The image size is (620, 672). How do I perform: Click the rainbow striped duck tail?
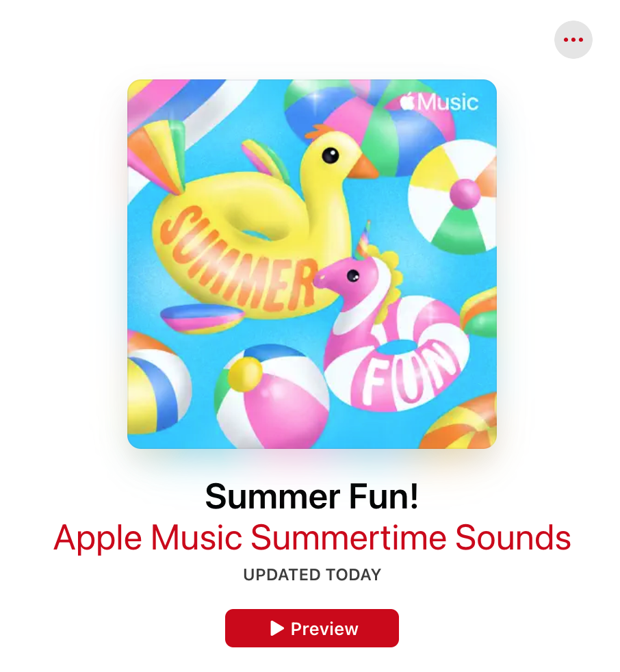(x=157, y=155)
